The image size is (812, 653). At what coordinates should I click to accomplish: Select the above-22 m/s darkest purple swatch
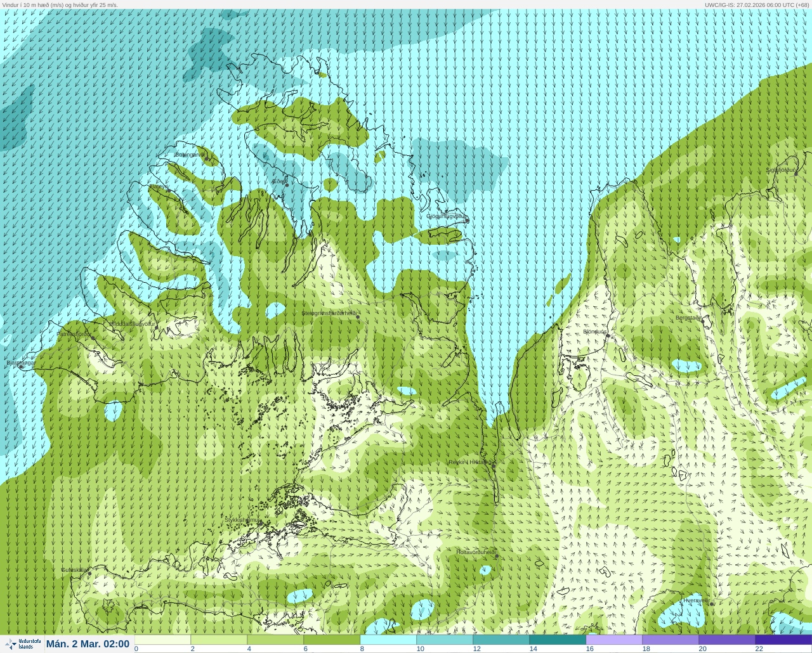point(783,640)
